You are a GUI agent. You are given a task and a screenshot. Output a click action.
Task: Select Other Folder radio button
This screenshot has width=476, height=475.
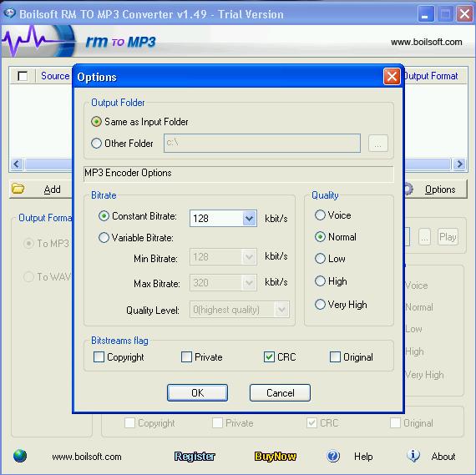[x=96, y=143]
